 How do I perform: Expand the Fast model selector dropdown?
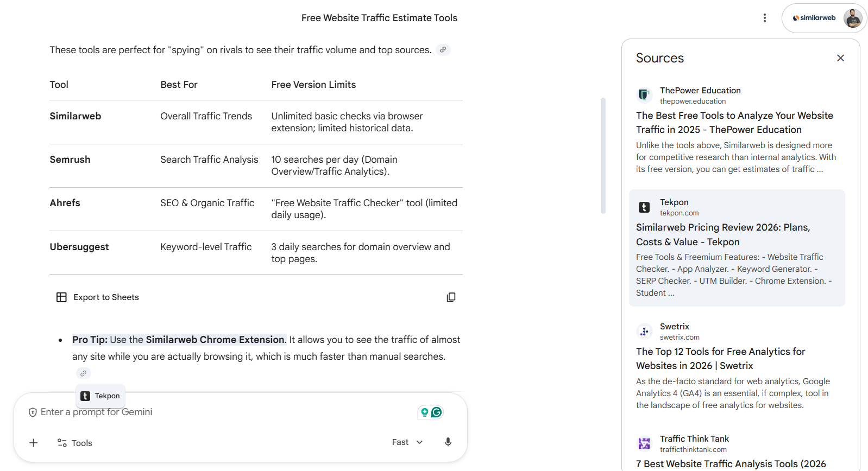coord(407,442)
